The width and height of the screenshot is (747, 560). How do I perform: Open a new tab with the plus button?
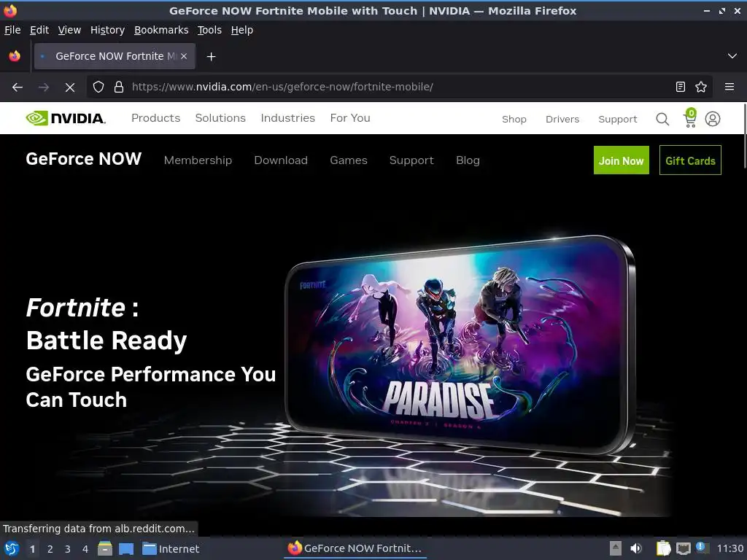click(x=211, y=57)
